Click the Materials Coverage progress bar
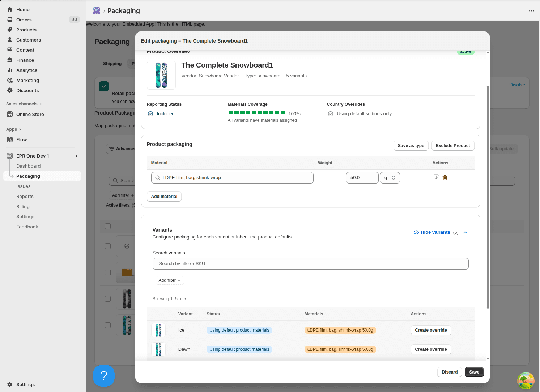 (x=256, y=112)
